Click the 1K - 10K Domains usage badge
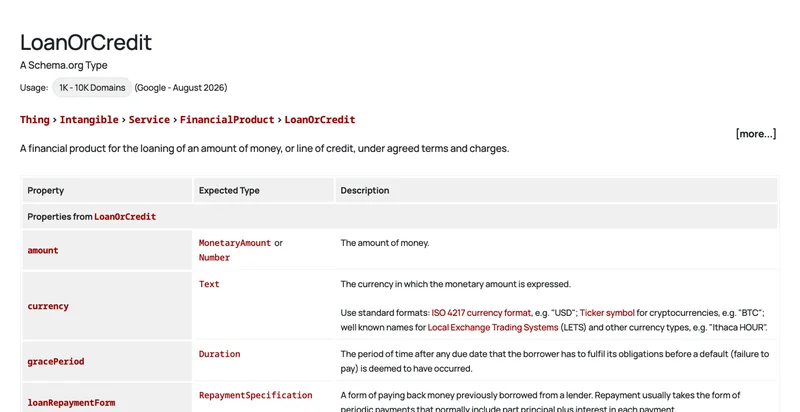 92,88
